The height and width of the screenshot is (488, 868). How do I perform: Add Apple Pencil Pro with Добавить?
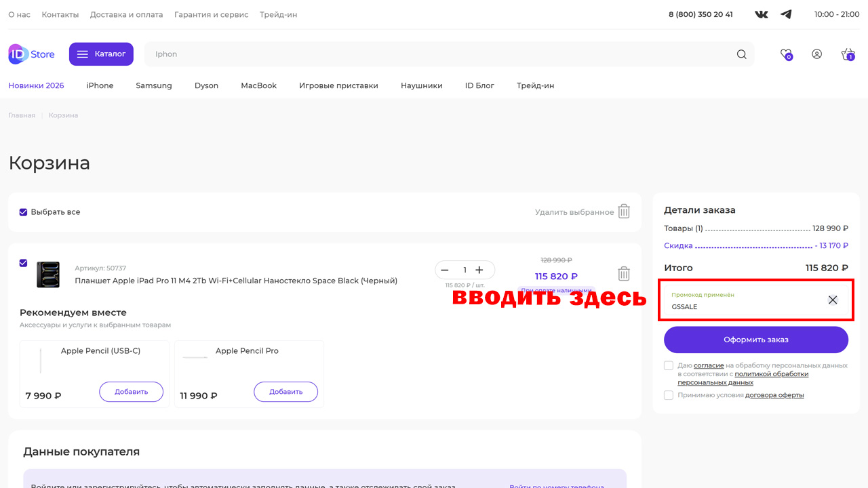tap(285, 392)
